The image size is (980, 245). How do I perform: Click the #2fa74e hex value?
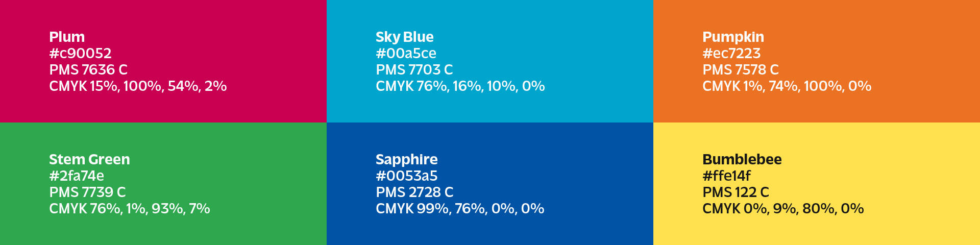pos(77,176)
